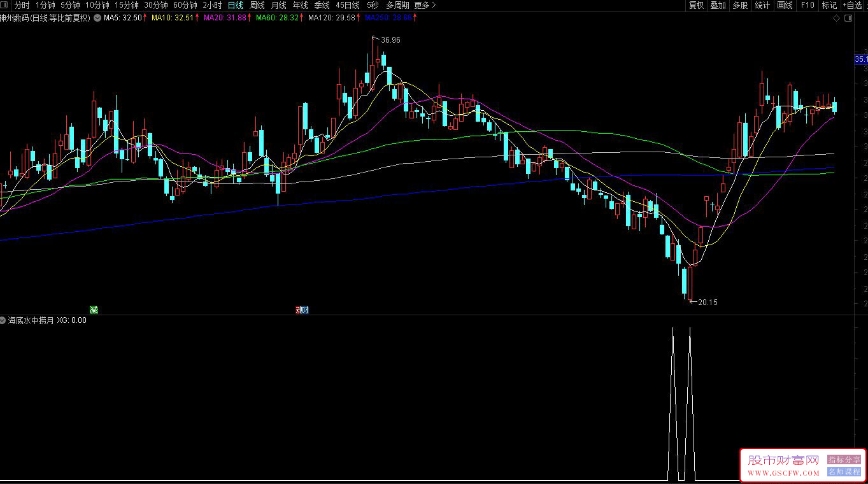Open the MA indicator settings dropdown arrow
This screenshot has width=868, height=484.
point(97,18)
